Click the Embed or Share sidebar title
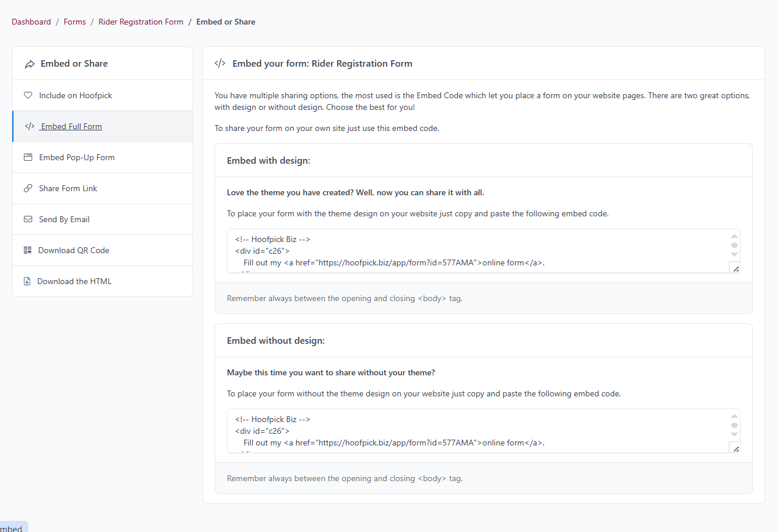This screenshot has width=778, height=532. [74, 63]
